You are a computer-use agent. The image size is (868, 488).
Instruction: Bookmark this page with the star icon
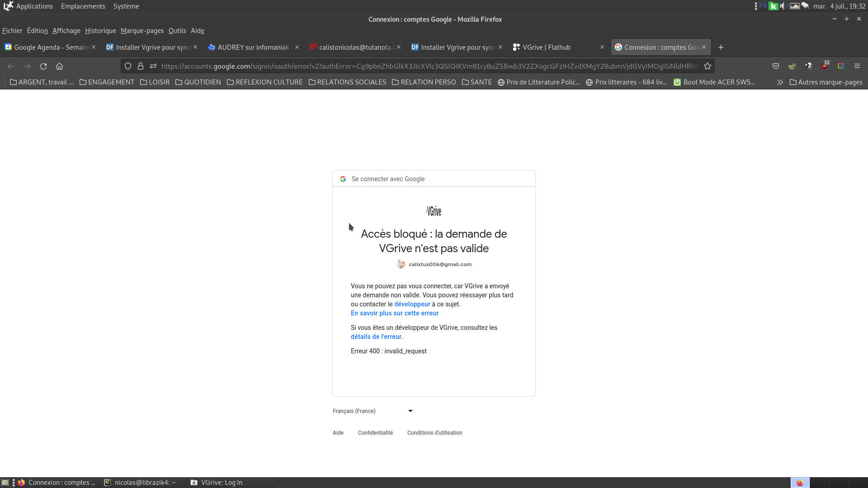pos(708,66)
